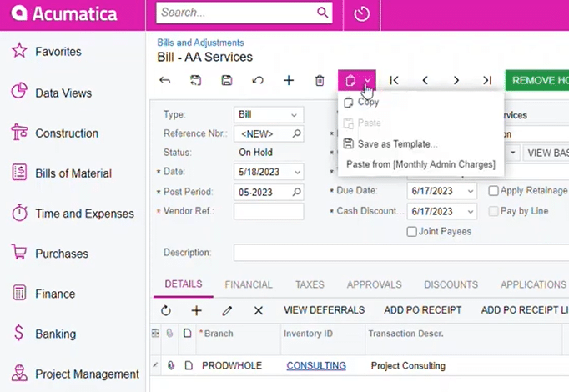
Task: Open Purchases cart icon
Action: [x=19, y=252]
